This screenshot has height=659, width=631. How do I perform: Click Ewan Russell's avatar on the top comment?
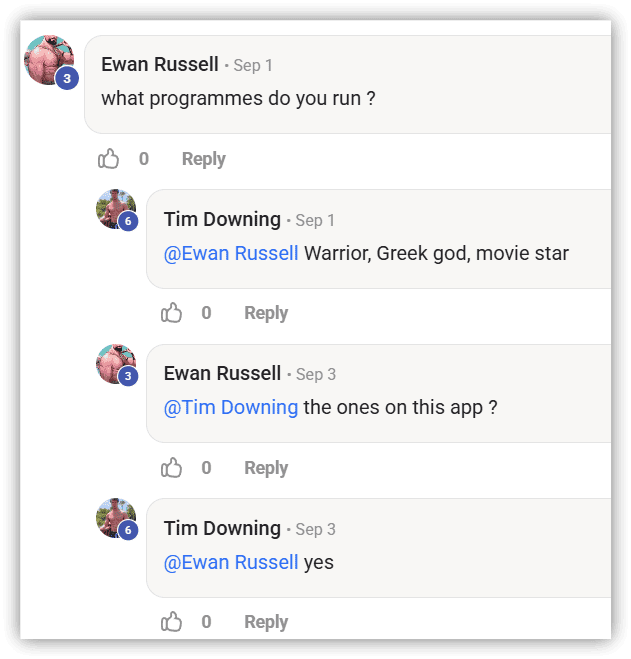[46, 58]
